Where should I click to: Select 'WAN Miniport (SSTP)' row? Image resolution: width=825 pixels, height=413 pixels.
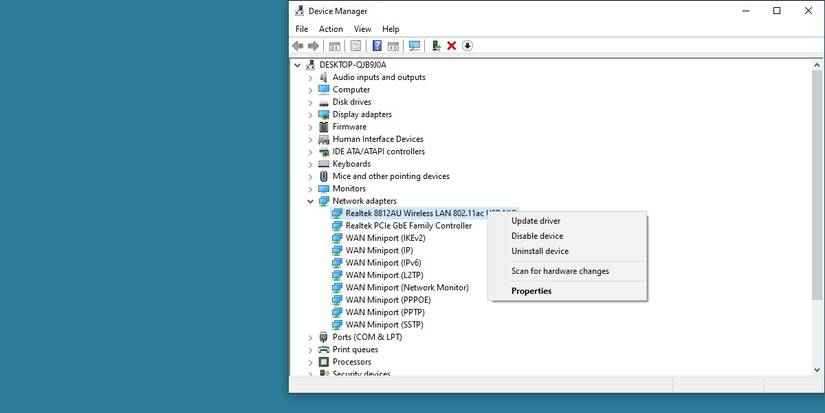point(384,325)
